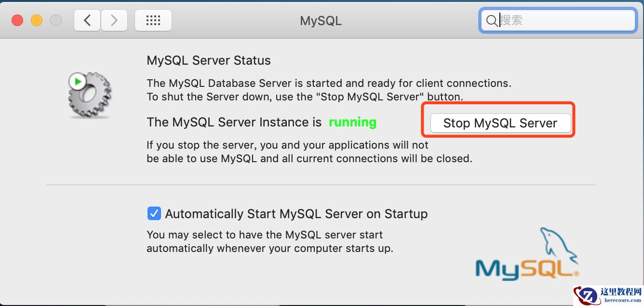Click the red Z watermark logo
Screen dimensions: 644x306
click(587, 296)
